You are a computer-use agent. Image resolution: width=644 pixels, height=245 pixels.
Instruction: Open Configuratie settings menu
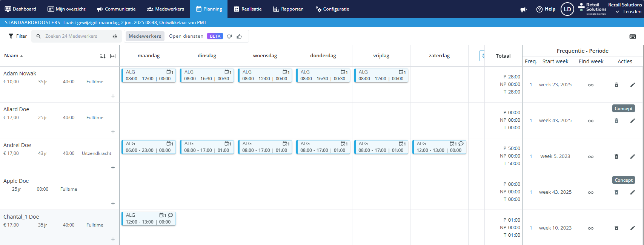[x=332, y=9]
